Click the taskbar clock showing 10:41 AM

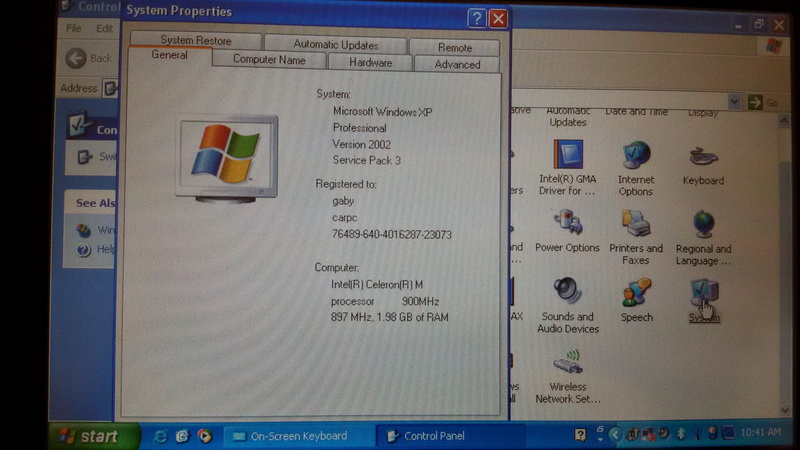760,433
